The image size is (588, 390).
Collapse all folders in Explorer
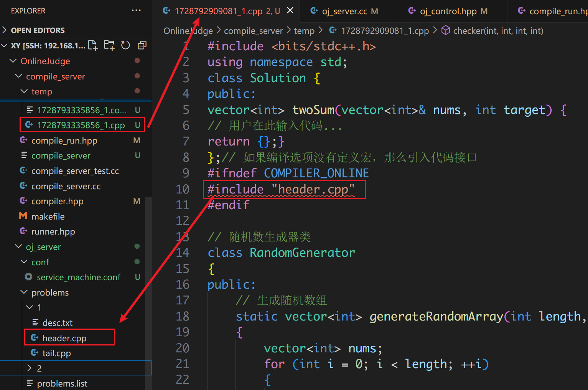(x=142, y=45)
